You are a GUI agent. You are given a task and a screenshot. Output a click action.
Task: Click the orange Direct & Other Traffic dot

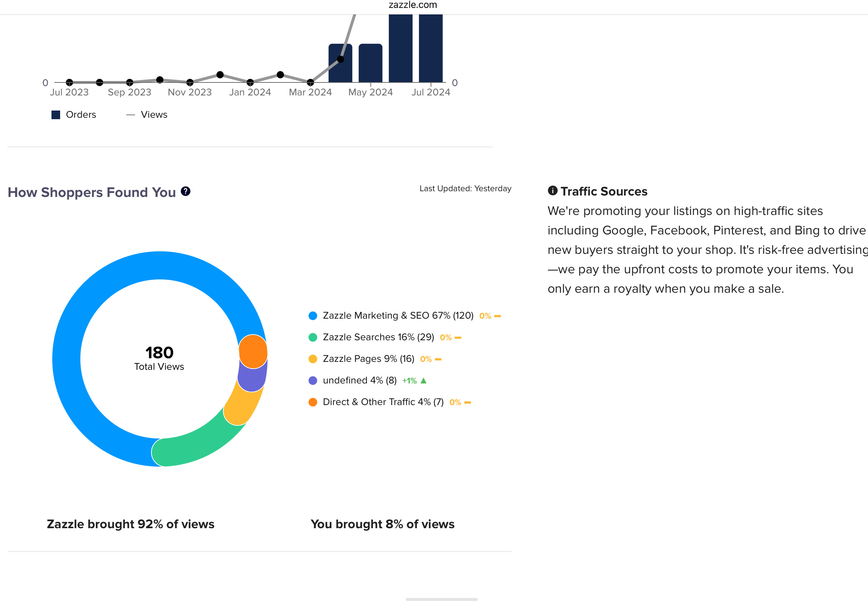coord(312,402)
